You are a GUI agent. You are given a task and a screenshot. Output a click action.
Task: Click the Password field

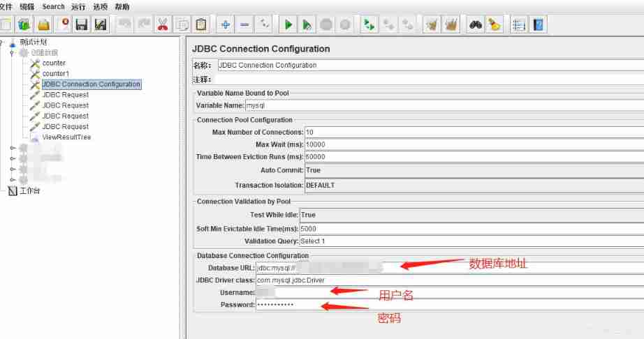tap(450, 305)
